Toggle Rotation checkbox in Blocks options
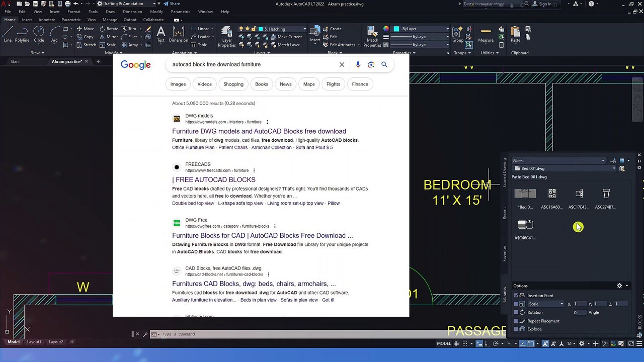Viewport: 644px width, 362px height. point(516,312)
